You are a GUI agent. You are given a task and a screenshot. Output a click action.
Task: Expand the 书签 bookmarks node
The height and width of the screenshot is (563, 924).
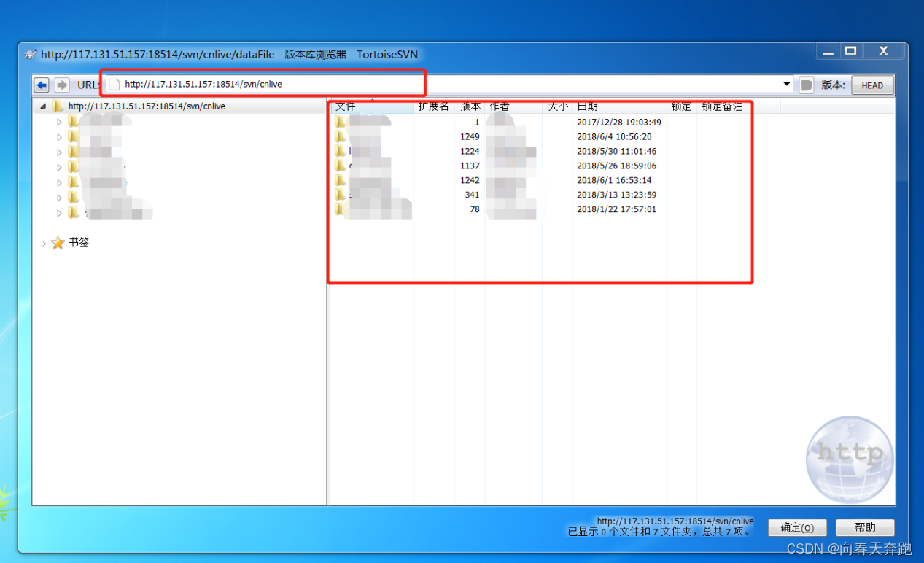point(44,244)
